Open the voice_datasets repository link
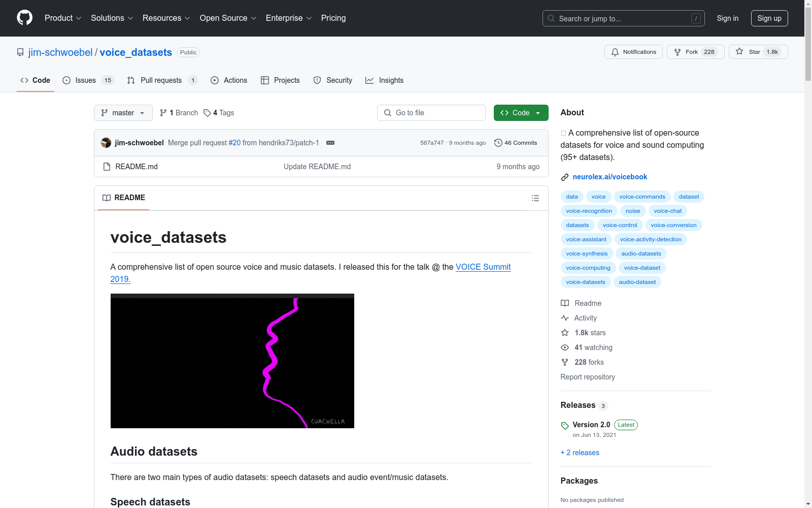The width and height of the screenshot is (812, 508). point(136,52)
